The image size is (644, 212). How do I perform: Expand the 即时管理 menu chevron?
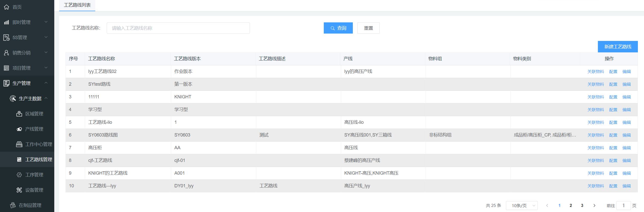pos(46,22)
